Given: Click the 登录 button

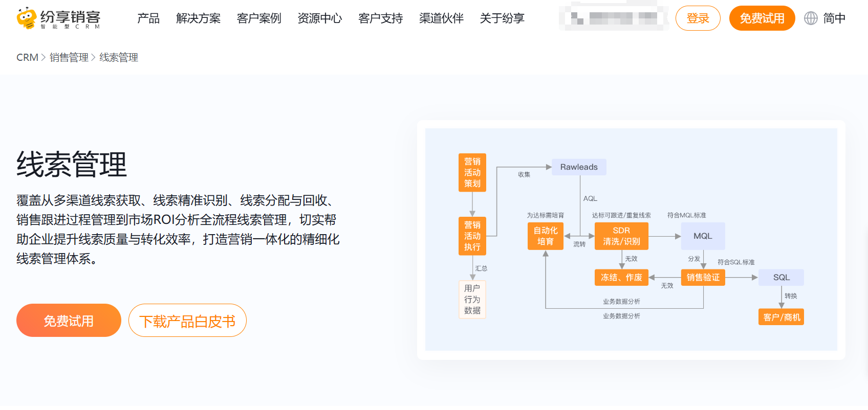Looking at the screenshot, I should coord(698,18).
